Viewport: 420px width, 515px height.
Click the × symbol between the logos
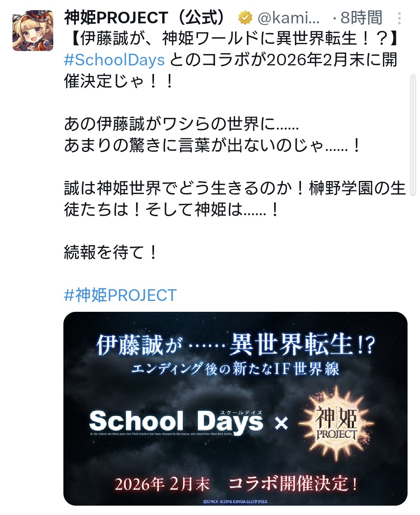click(281, 423)
